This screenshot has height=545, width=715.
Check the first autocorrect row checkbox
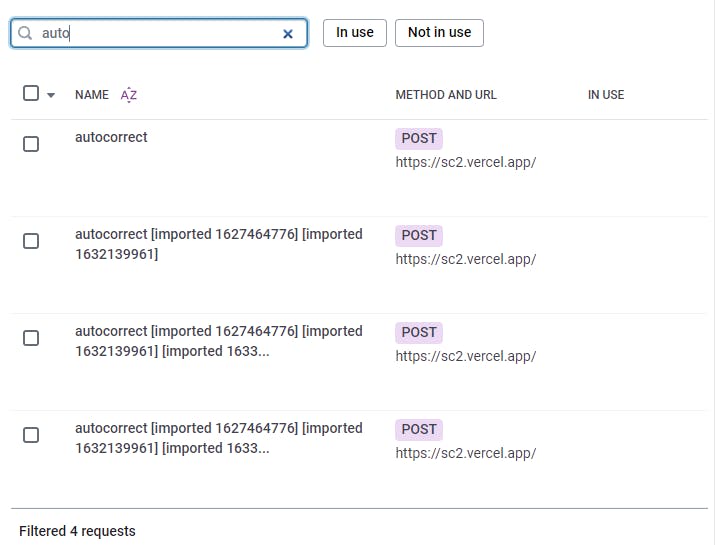coord(31,144)
